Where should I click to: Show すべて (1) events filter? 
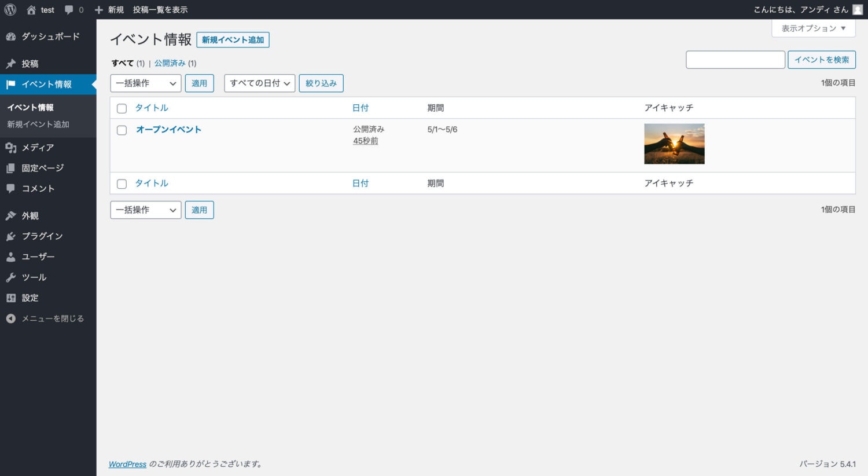[x=128, y=63]
